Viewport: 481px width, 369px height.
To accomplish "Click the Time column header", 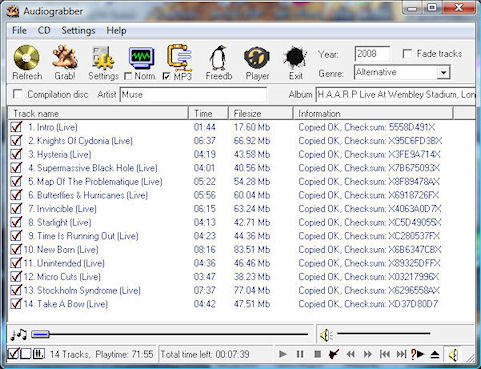I will pos(208,113).
